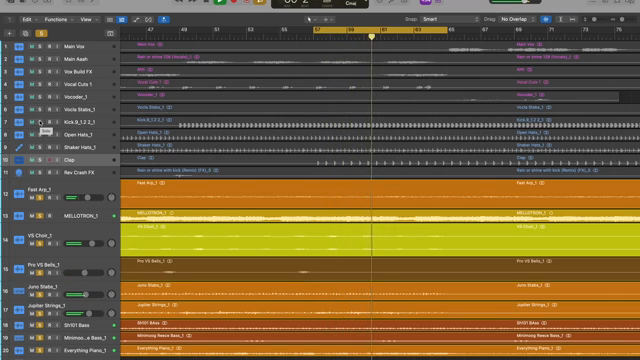The height and width of the screenshot is (360, 640).
Task: Solo the Kick.9_1.2 2_1 track
Action: (x=40, y=122)
